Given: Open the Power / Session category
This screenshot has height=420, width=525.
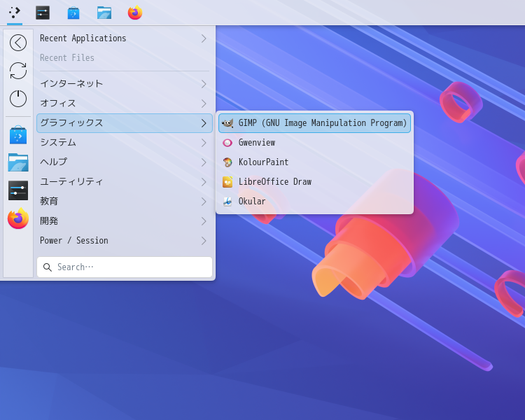Looking at the screenshot, I should pos(124,241).
